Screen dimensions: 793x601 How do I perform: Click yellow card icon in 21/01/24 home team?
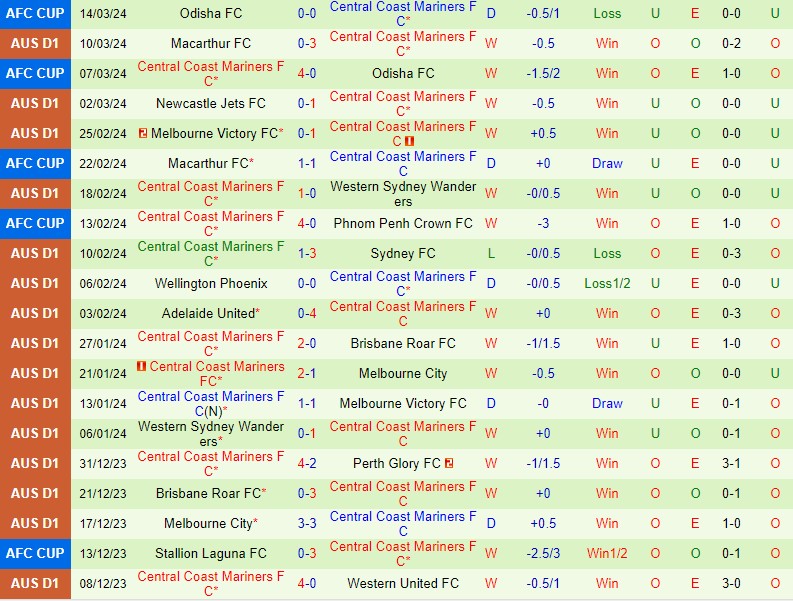click(x=142, y=366)
